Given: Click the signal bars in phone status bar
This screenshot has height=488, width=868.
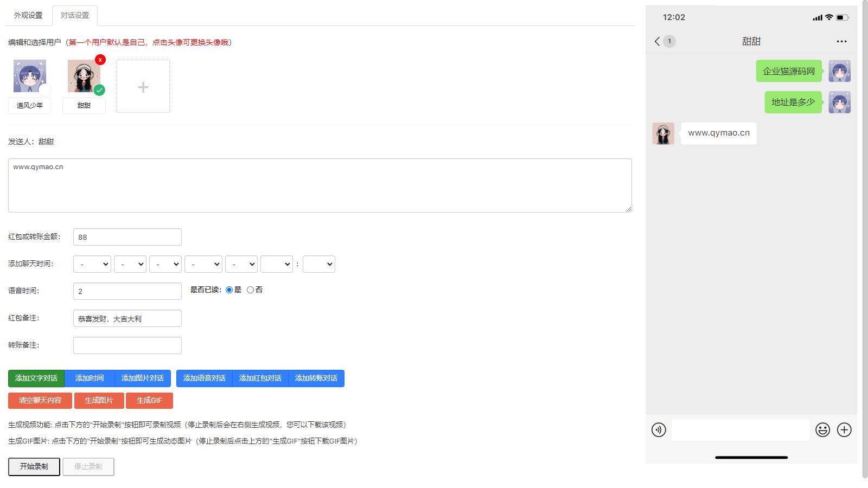Looking at the screenshot, I should (x=818, y=18).
